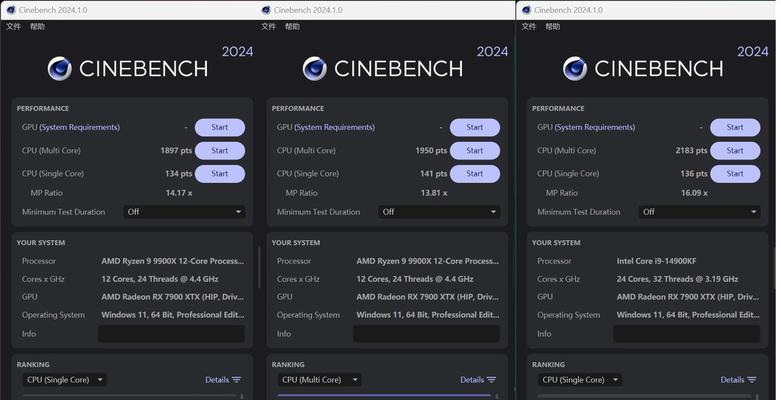This screenshot has width=781, height=400.
Task: Click MP Ratio value 13.81 x
Action: [434, 193]
